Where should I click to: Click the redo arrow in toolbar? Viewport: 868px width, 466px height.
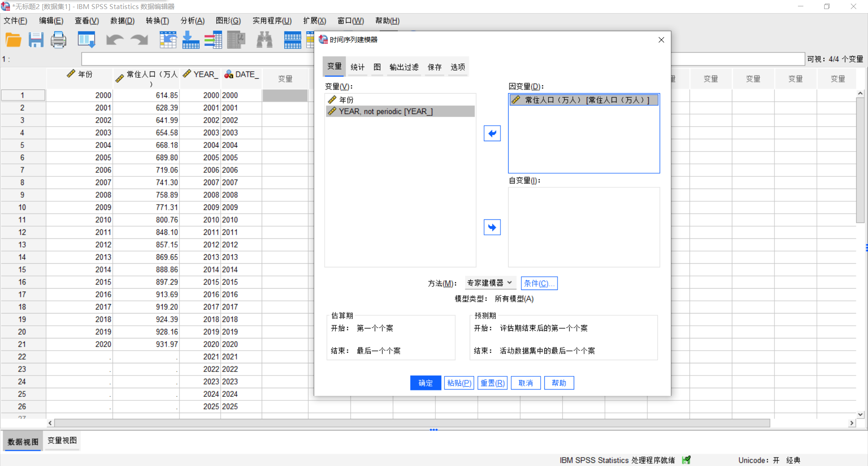click(x=139, y=40)
